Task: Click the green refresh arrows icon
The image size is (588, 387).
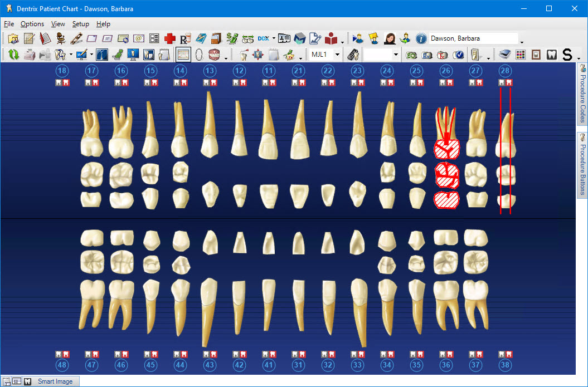Action: (x=13, y=55)
